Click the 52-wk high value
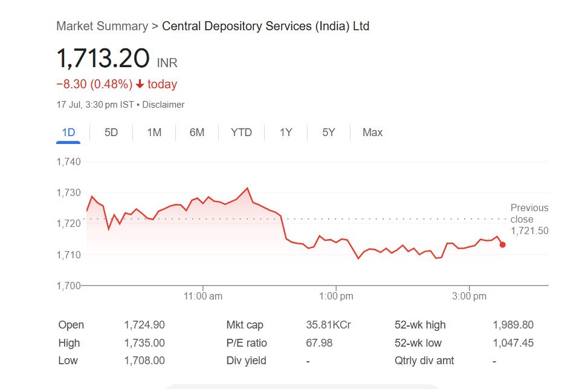588x389 pixels. [x=513, y=325]
